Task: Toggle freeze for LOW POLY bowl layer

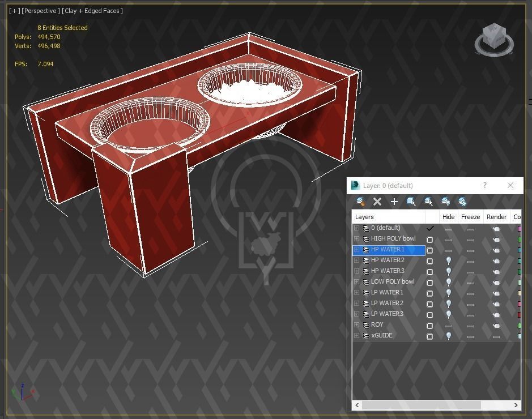Action: 470,283
